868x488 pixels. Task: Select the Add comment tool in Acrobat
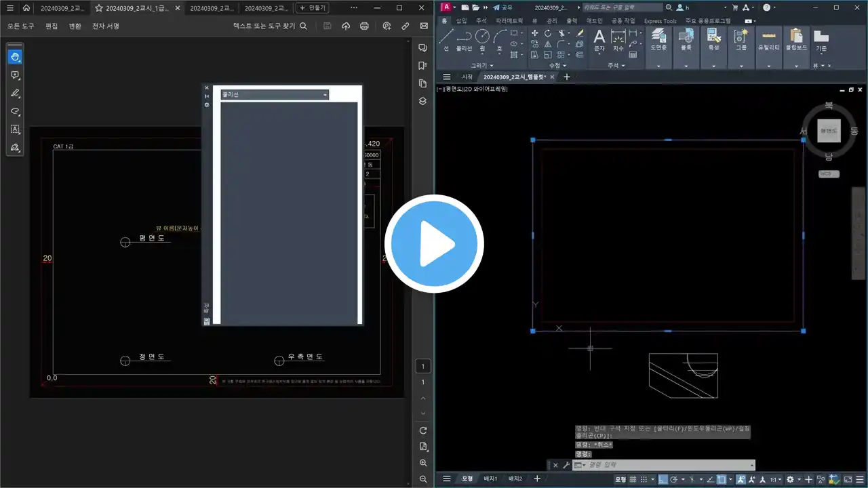tap(15, 75)
